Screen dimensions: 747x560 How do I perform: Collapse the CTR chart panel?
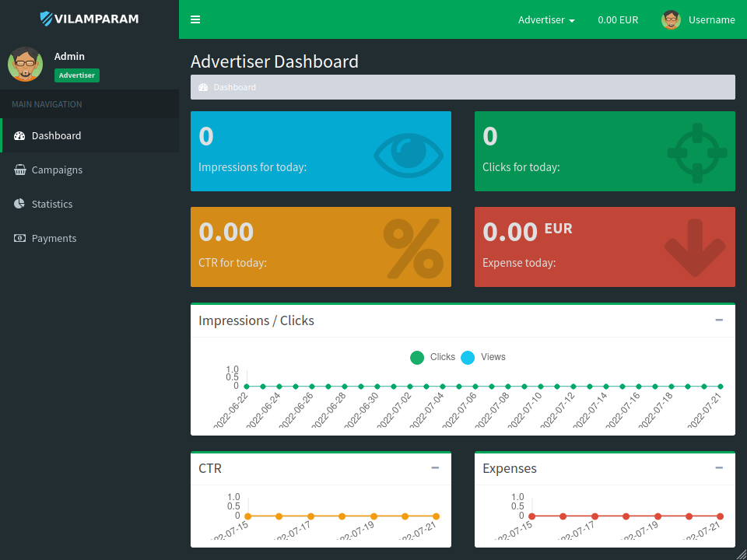(435, 468)
